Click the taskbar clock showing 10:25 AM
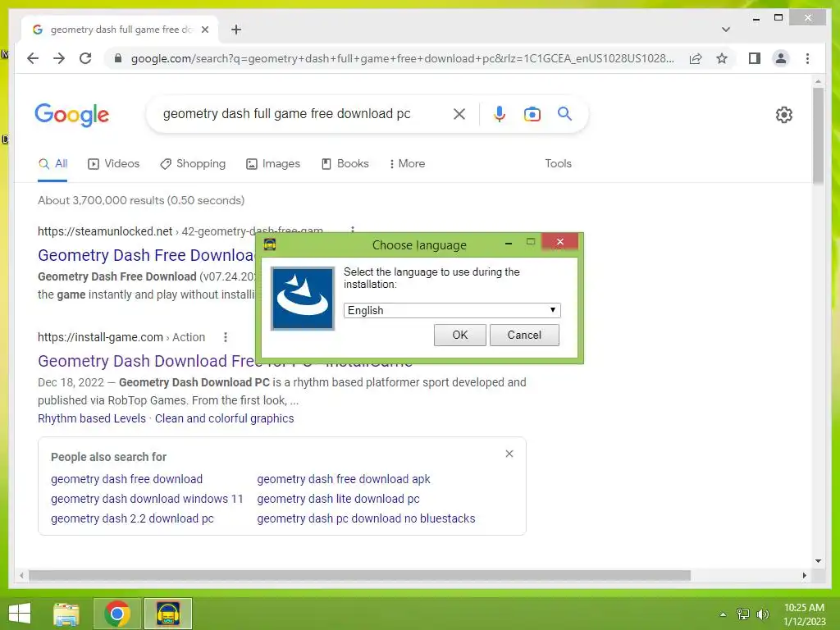 click(804, 614)
